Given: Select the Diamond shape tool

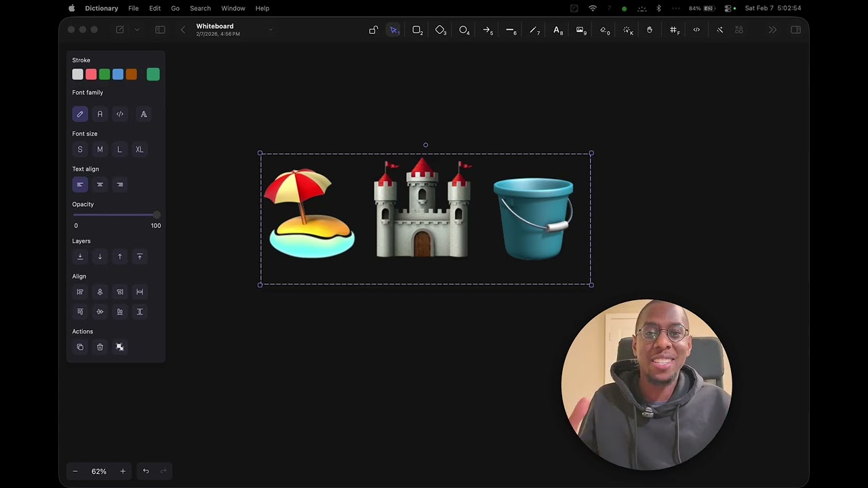Looking at the screenshot, I should coord(441,30).
